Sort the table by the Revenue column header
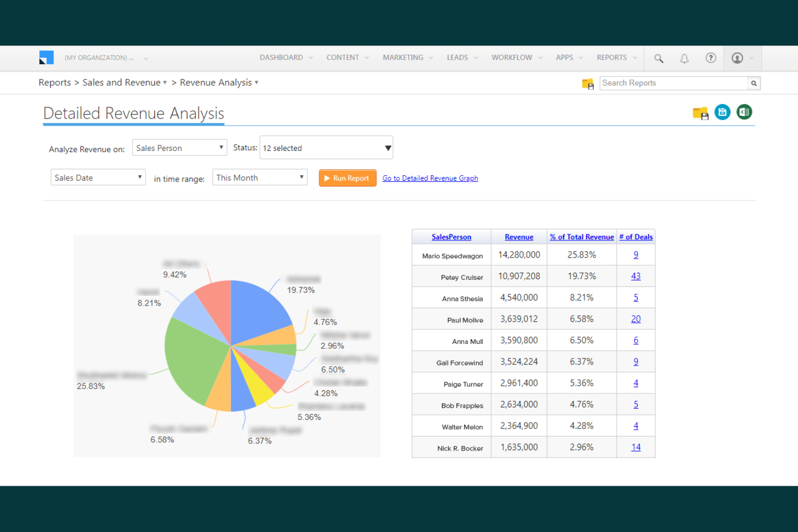Image resolution: width=798 pixels, height=532 pixels. [518, 237]
